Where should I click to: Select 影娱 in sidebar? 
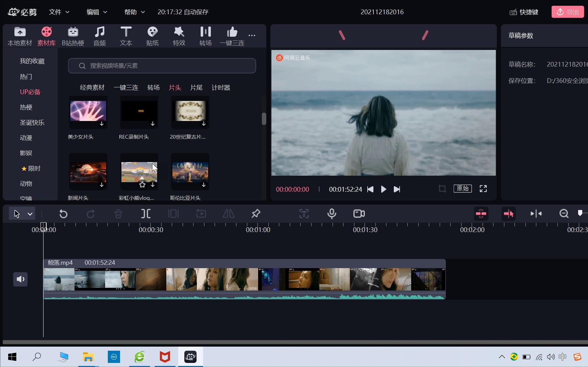(x=26, y=153)
